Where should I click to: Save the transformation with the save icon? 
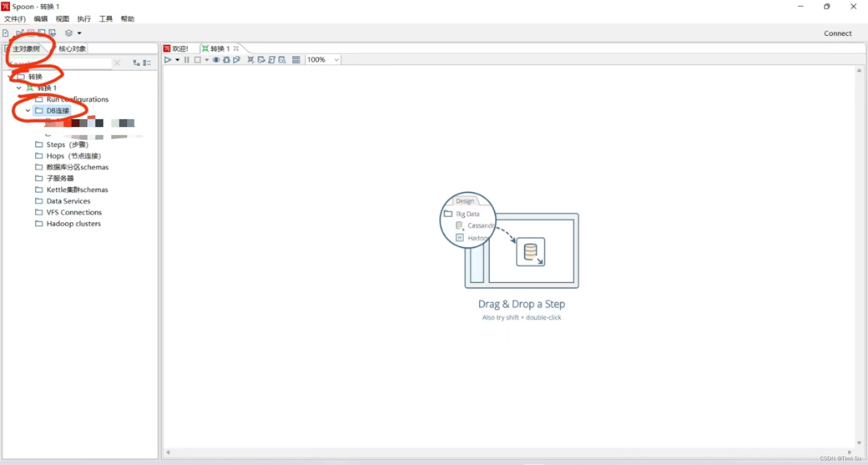[x=41, y=33]
